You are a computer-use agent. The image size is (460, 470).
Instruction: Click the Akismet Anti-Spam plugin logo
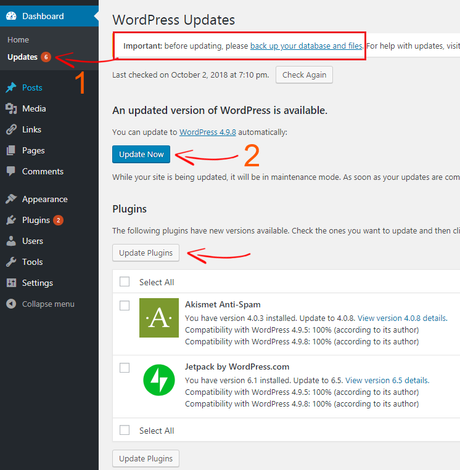[x=159, y=318]
